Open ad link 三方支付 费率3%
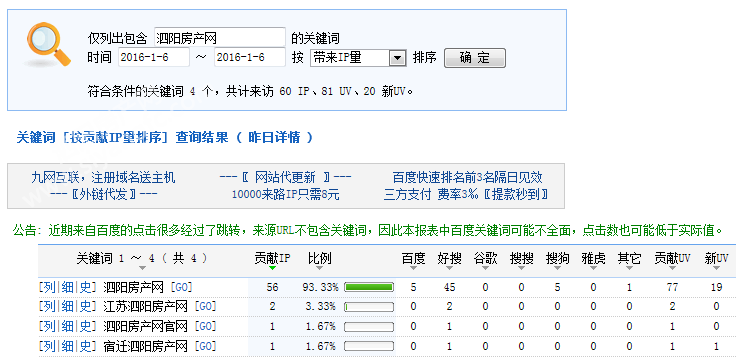Image resolution: width=742 pixels, height=360 pixels. [466, 194]
